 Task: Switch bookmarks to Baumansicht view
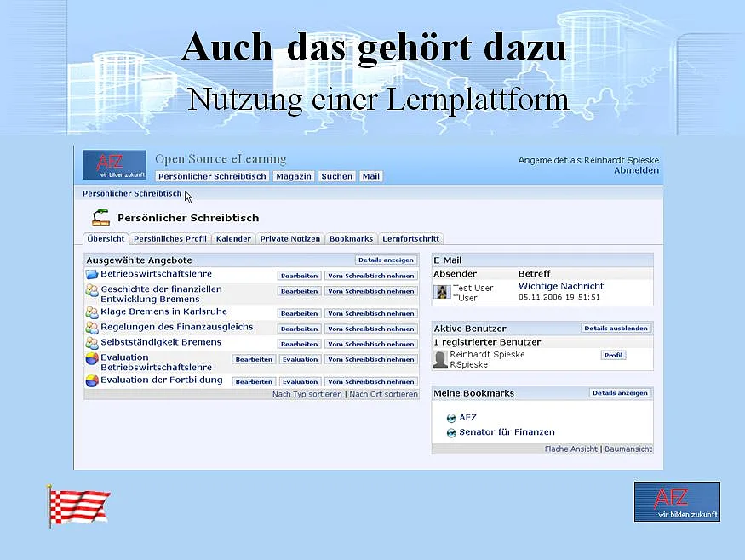tap(628, 449)
